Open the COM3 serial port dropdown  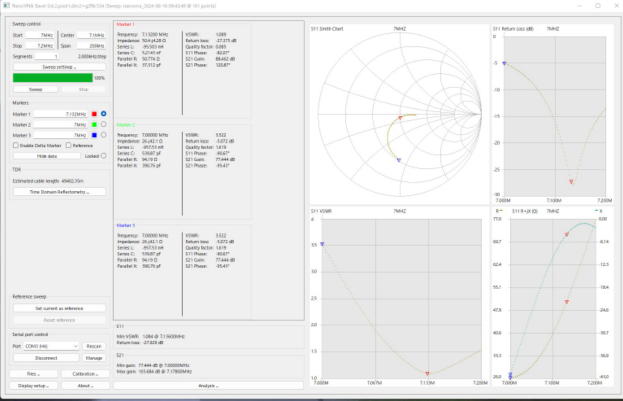coord(51,346)
